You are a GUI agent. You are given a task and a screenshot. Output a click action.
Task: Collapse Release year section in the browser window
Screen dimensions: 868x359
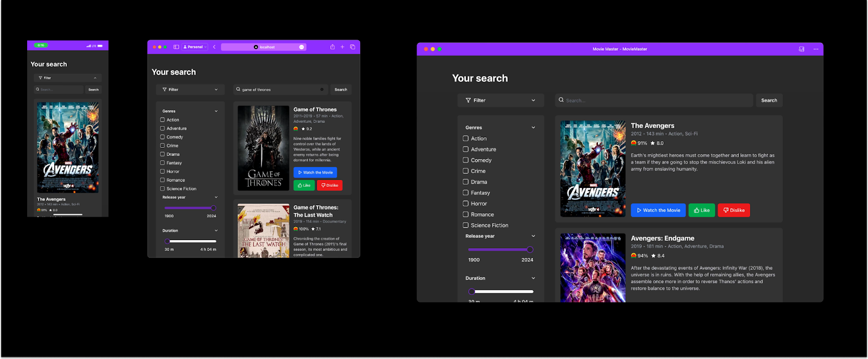tap(216, 197)
